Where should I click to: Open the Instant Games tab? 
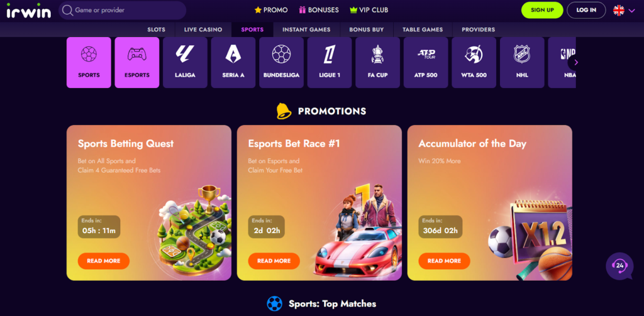point(307,30)
